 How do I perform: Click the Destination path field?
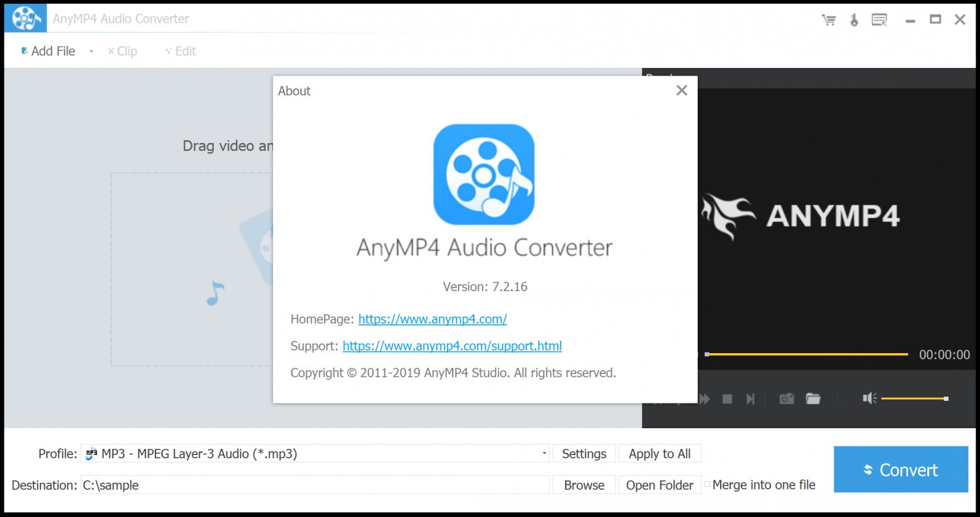(x=315, y=485)
